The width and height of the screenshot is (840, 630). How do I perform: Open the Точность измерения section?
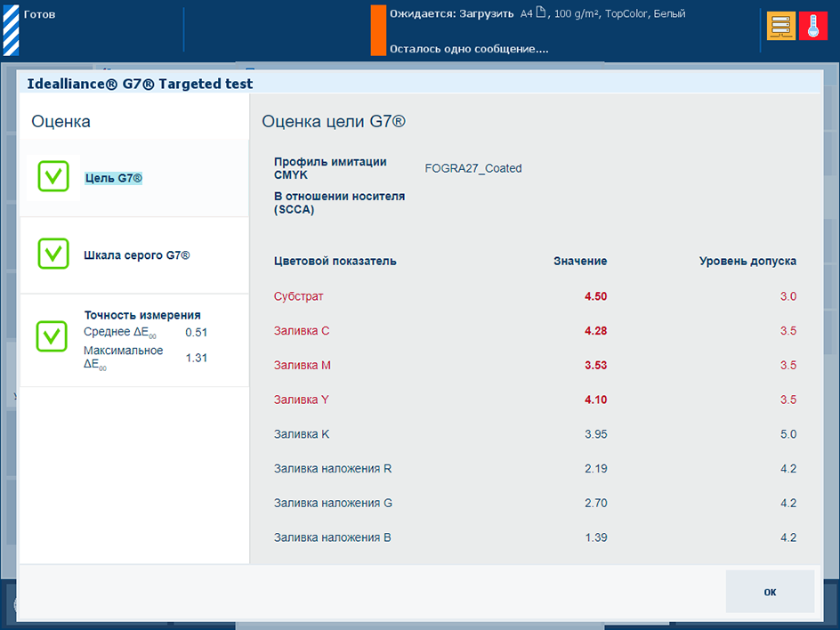(x=134, y=340)
